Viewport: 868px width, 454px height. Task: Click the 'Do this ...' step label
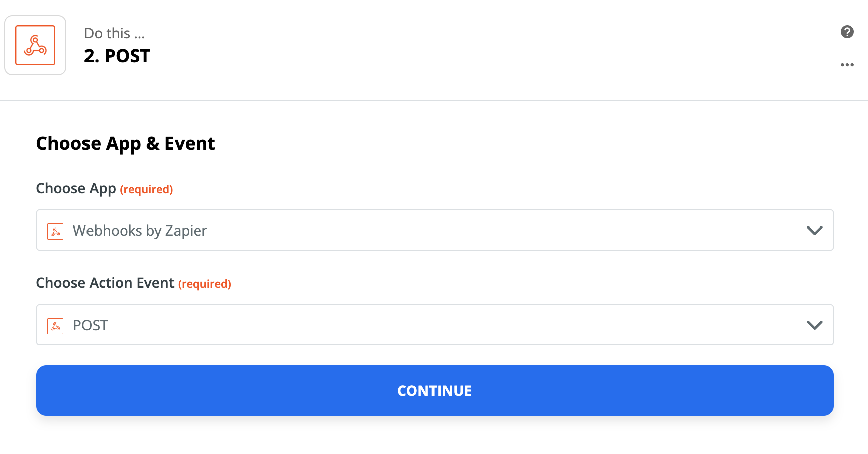point(115,33)
